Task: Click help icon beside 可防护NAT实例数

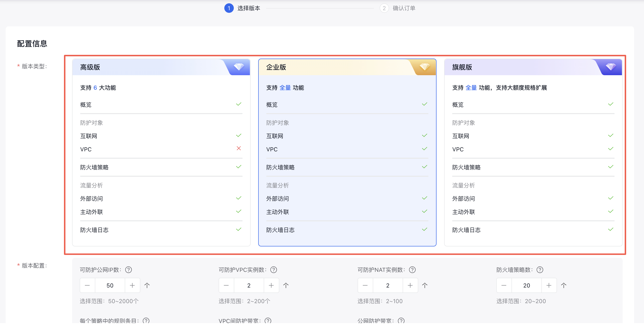Action: [412, 270]
